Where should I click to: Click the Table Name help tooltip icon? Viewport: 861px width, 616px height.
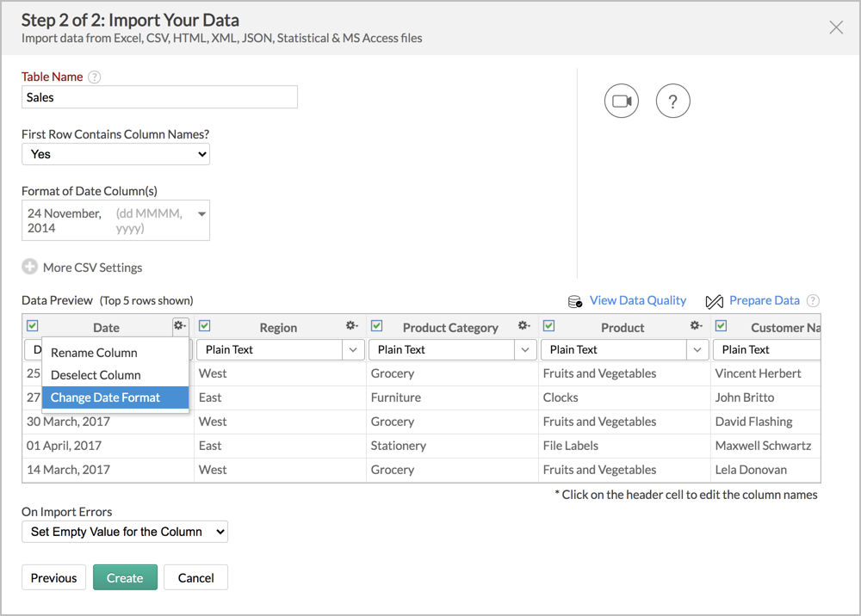(x=95, y=77)
